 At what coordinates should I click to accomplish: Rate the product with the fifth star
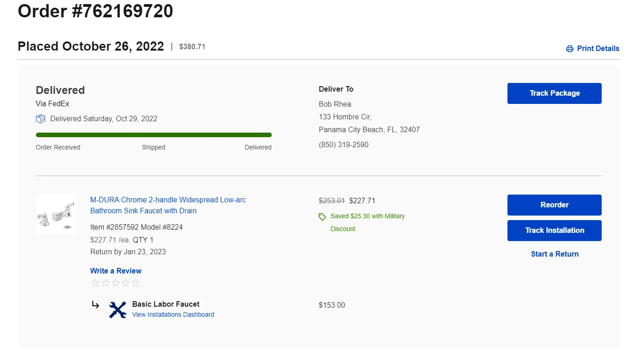click(136, 283)
